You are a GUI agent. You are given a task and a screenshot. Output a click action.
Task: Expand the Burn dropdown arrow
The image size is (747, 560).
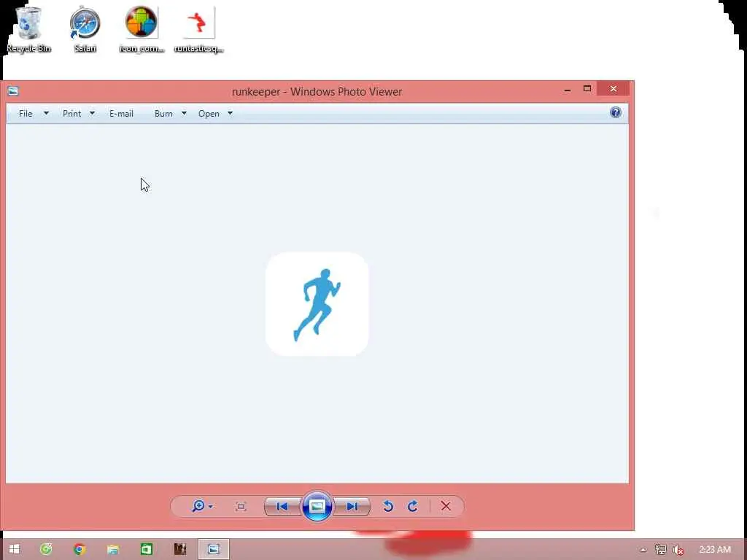184,113
